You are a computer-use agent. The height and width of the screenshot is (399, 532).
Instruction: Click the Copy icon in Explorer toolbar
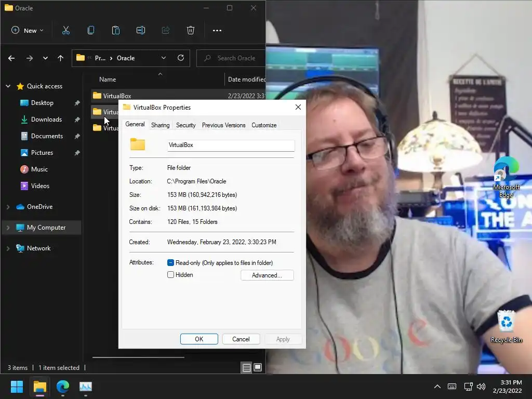tap(90, 31)
